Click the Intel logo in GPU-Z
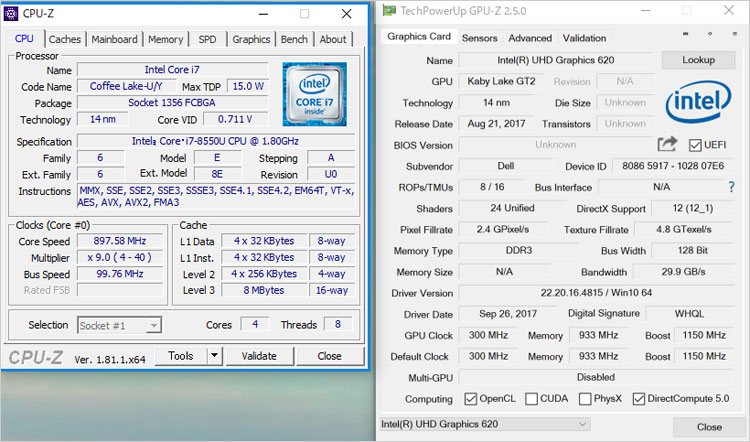Viewport: 750px width, 442px height. (x=698, y=101)
